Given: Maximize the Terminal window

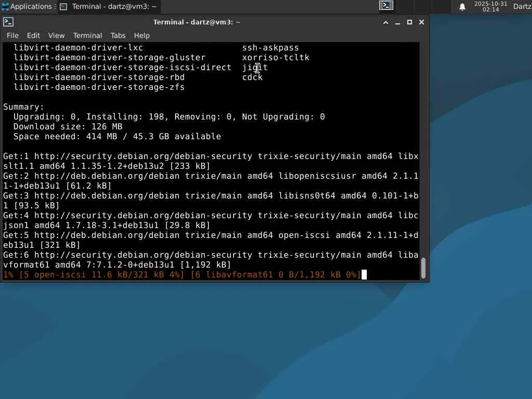Looking at the screenshot, I should pos(409,22).
